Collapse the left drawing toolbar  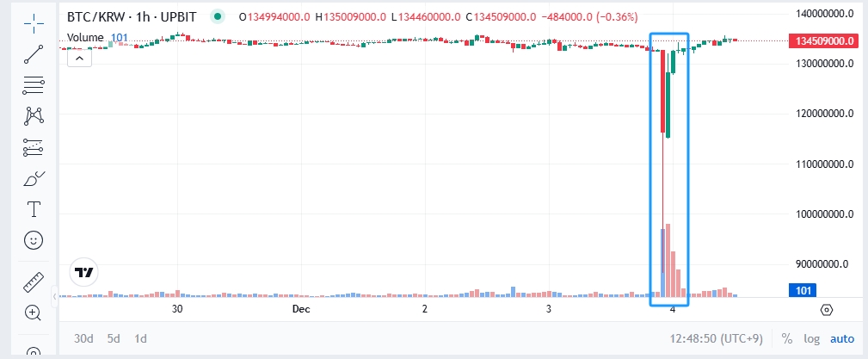click(54, 296)
